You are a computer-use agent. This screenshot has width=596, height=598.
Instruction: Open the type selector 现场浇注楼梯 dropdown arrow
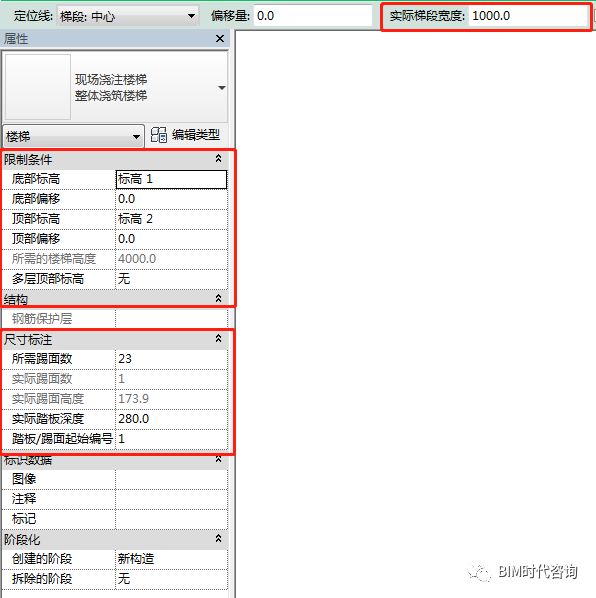point(222,88)
